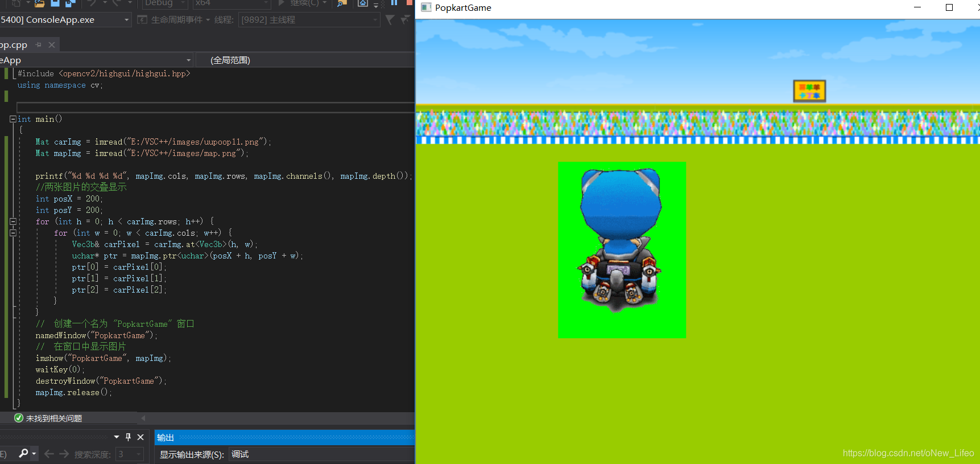The image size is (980, 464).
Task: Click the horizontal scrollbar left arrow
Action: click(x=143, y=418)
